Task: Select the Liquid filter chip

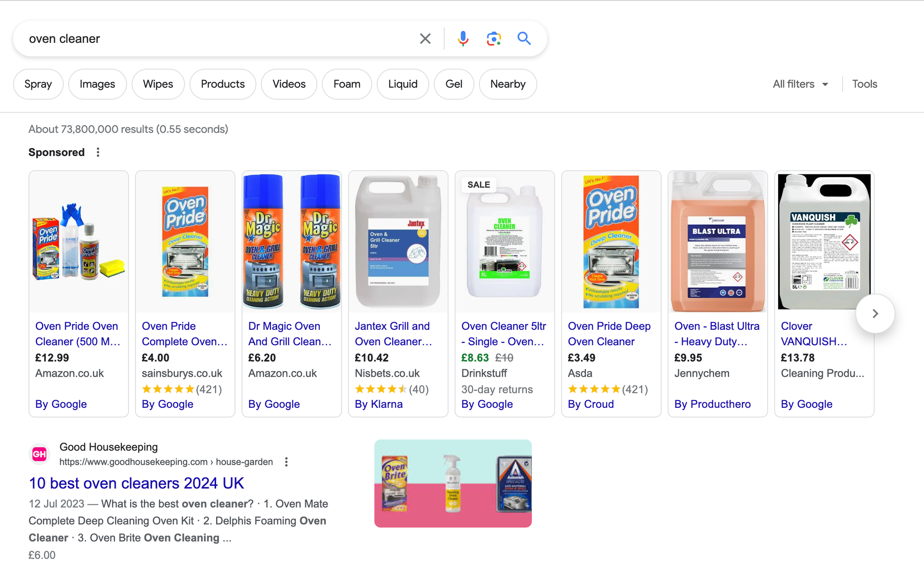Action: [403, 84]
